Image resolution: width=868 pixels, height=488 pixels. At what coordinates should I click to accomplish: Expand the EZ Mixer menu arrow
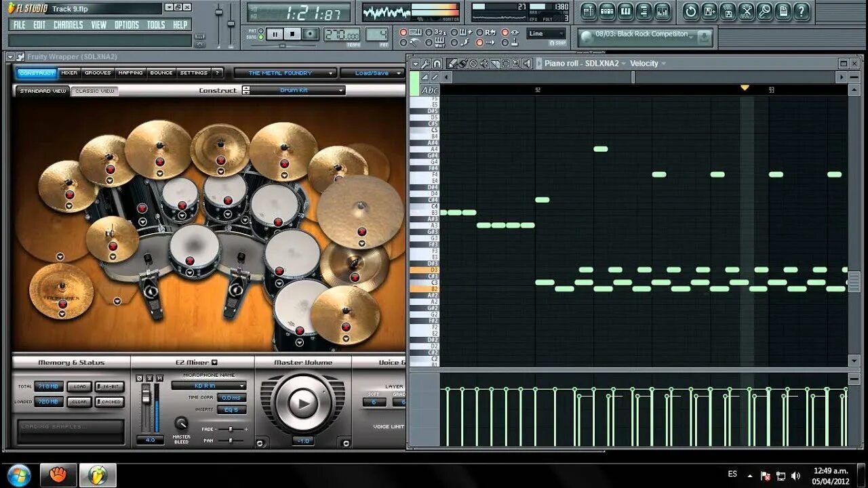coord(214,363)
